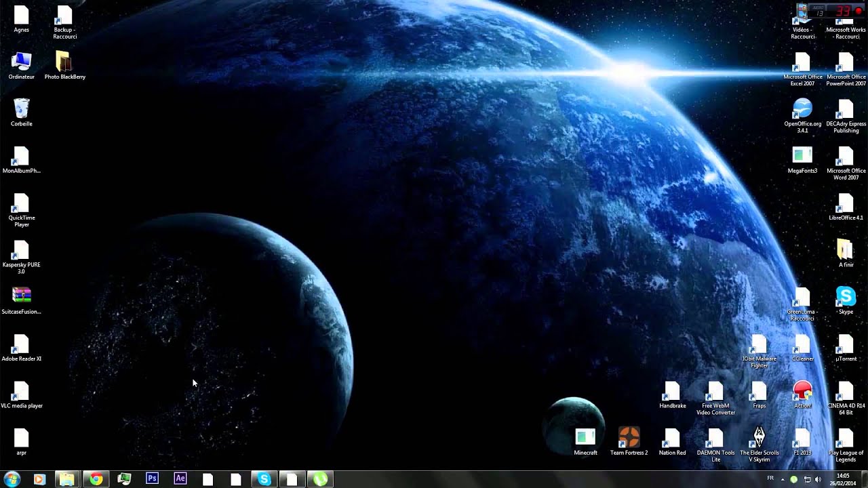Launch Windows Media Player from taskbar

(39, 479)
